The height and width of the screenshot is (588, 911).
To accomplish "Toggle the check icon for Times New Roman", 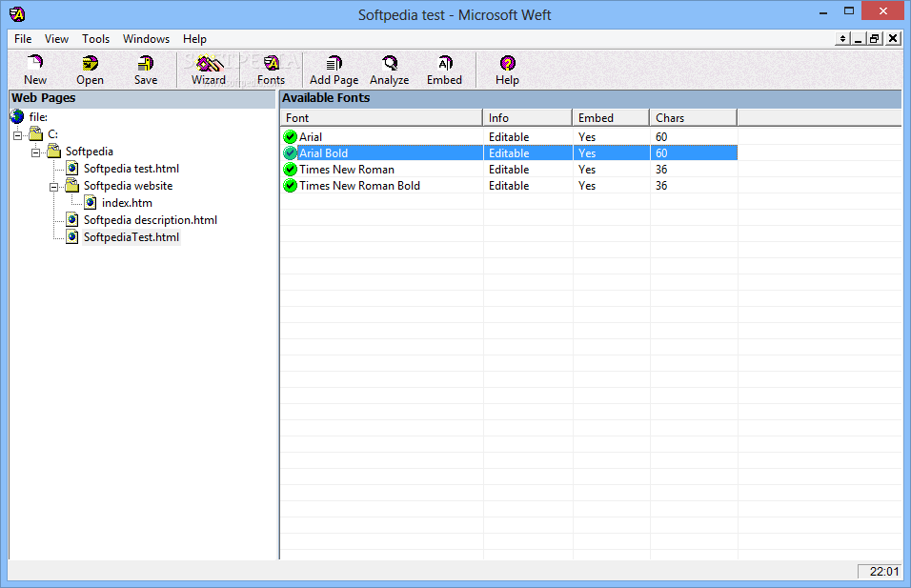I will [x=290, y=170].
